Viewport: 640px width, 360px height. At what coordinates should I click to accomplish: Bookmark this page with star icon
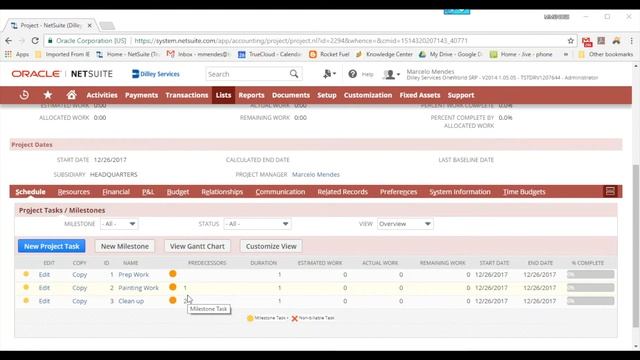(571, 41)
